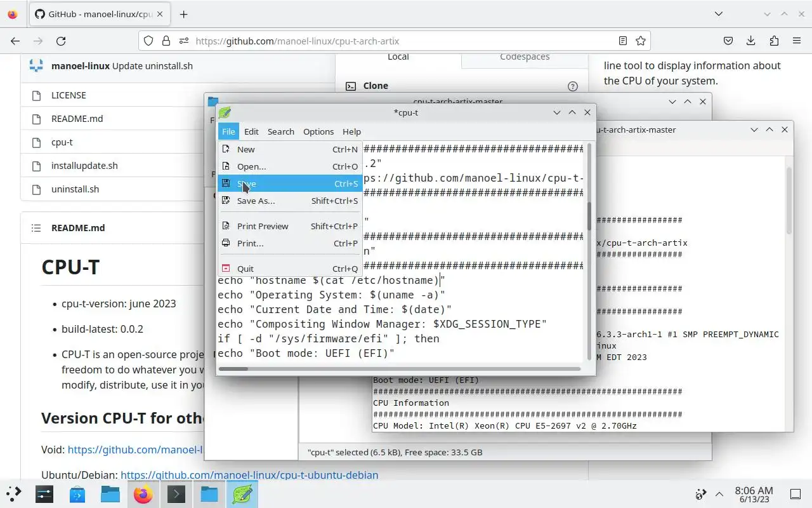Viewport: 812px width, 508px height.
Task: Select Print... in the File menu
Action: 290,243
